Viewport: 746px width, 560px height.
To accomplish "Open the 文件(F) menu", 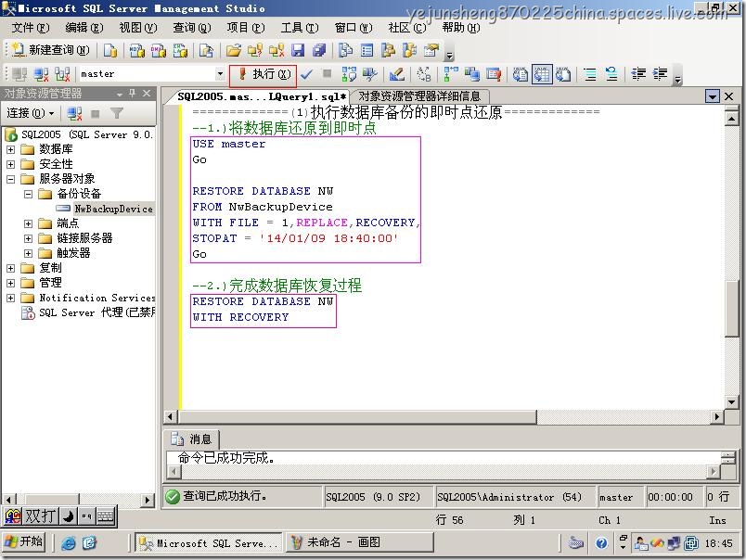I will [30, 28].
